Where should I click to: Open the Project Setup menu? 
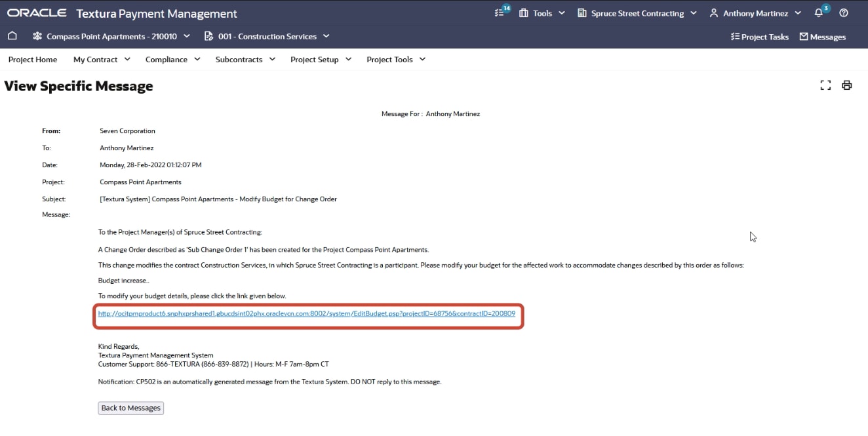coord(321,59)
